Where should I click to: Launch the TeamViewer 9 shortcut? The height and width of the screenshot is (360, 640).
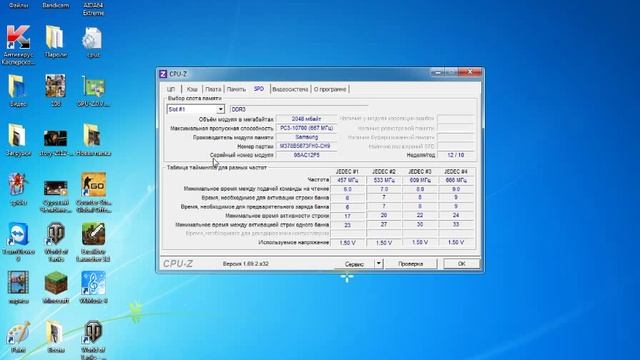click(x=18, y=234)
